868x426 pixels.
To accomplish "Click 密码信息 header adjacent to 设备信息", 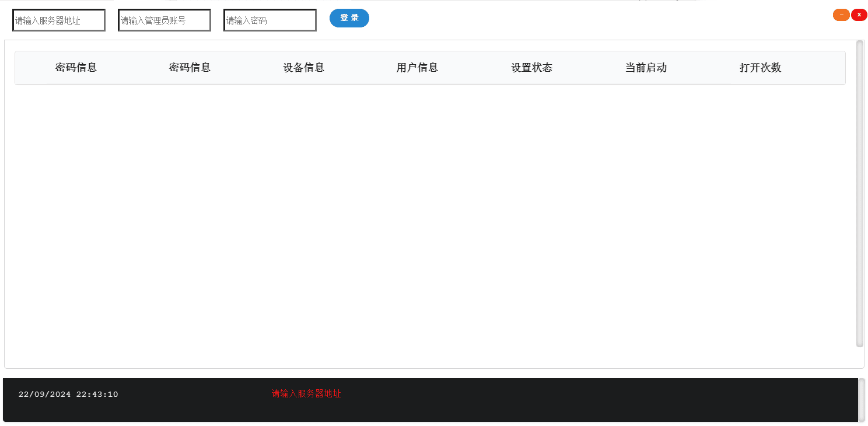I will coord(190,68).
